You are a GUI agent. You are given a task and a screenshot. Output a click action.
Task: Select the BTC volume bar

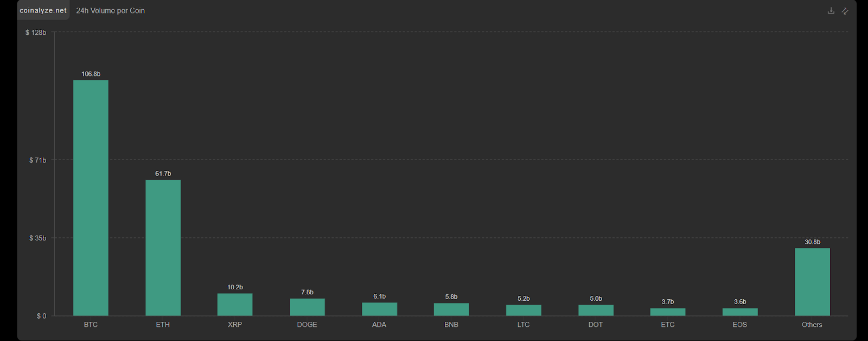(91, 198)
